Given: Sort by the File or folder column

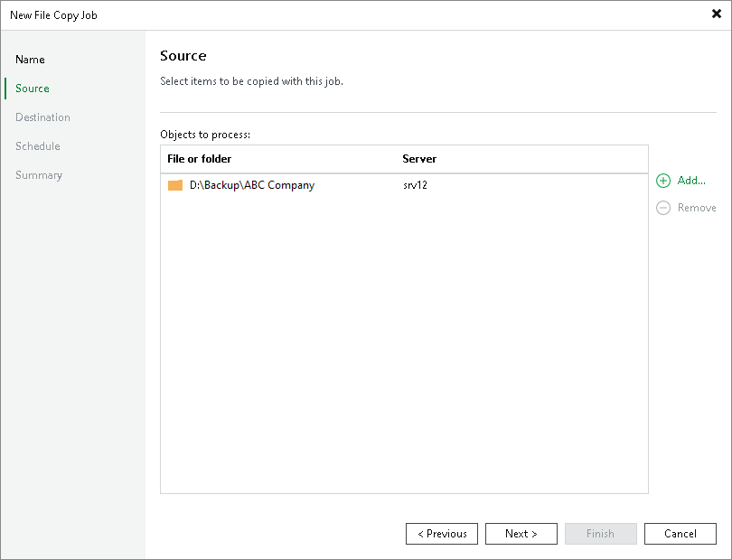Looking at the screenshot, I should [x=199, y=159].
